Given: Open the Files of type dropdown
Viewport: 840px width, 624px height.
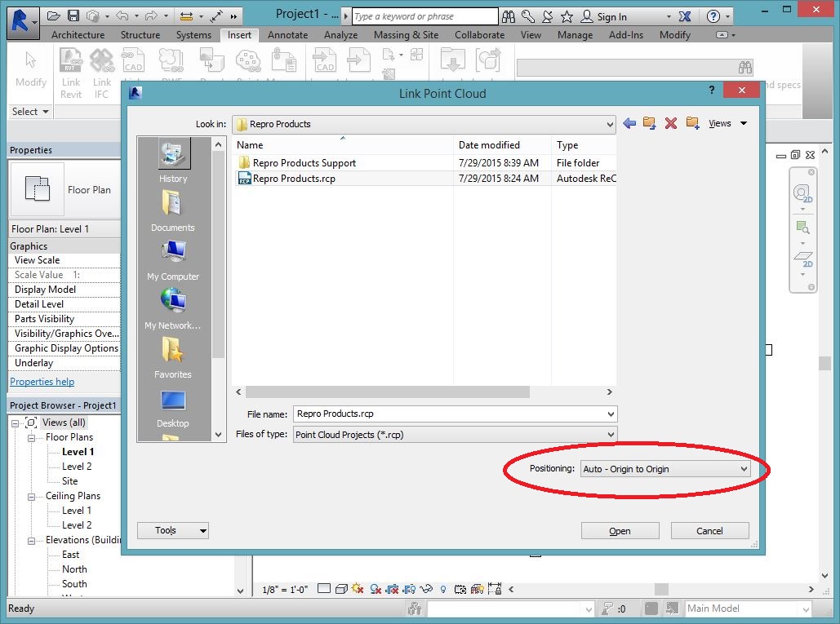Looking at the screenshot, I should 454,435.
